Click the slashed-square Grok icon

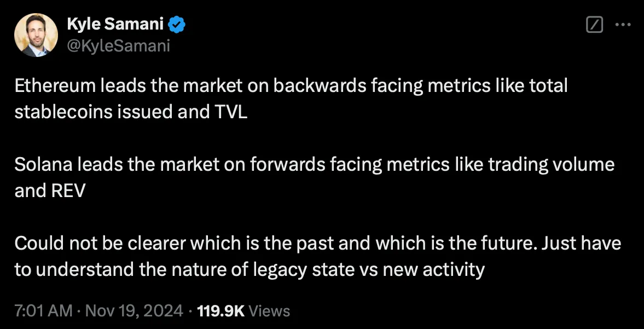[x=594, y=25]
